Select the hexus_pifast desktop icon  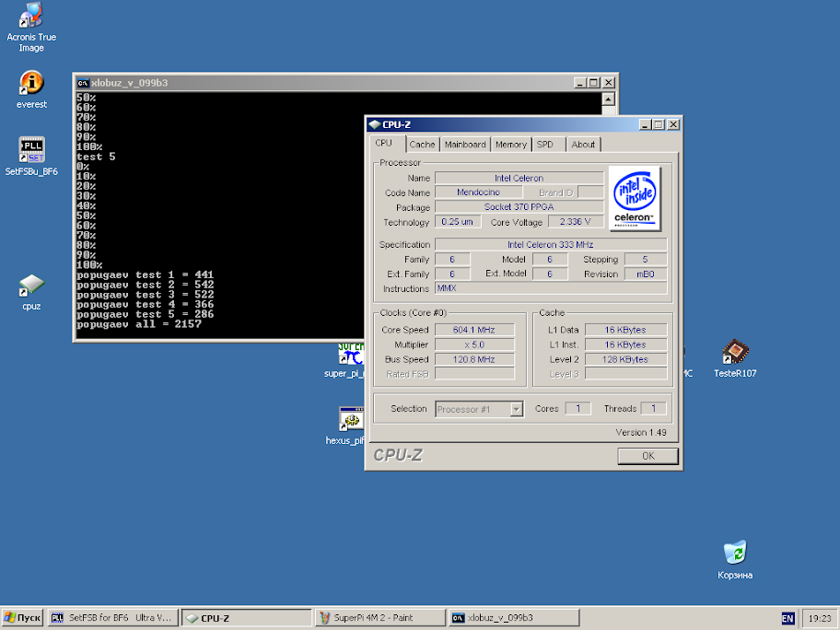[350, 421]
